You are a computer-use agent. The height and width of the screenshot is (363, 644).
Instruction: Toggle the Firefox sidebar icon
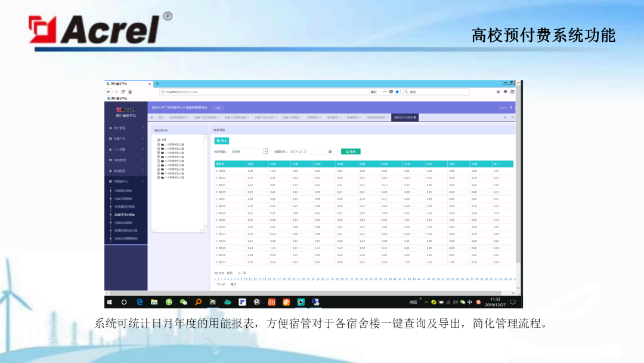pos(512,92)
